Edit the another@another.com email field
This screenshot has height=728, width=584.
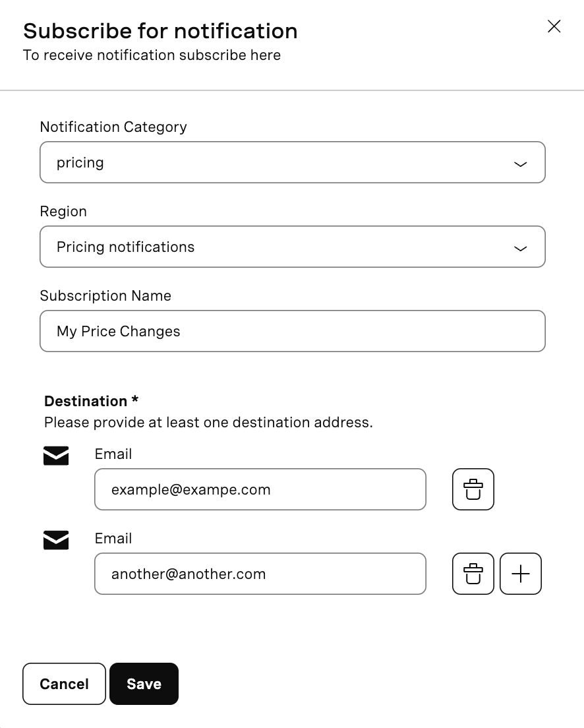pos(260,574)
